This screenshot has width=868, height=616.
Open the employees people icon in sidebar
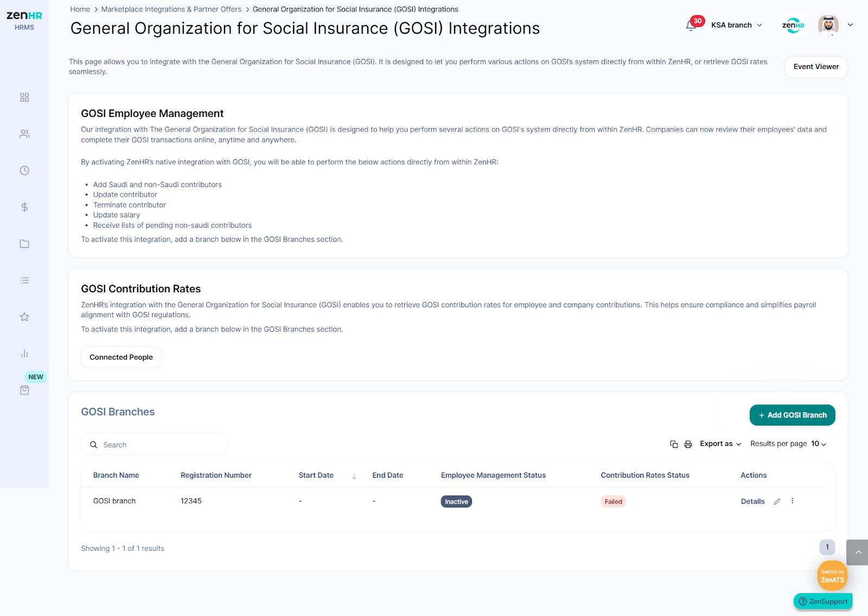[24, 134]
